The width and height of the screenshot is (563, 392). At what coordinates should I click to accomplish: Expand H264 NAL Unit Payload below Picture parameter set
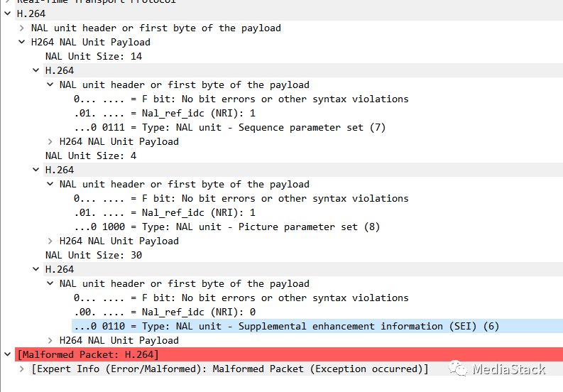click(51, 241)
